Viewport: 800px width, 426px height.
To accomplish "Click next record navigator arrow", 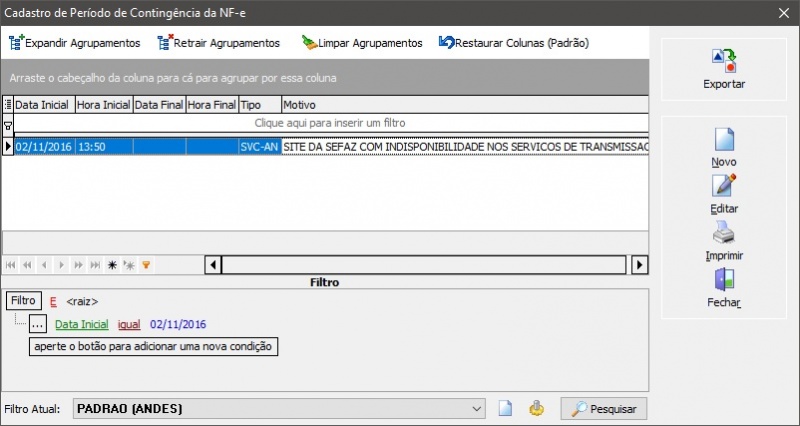I will 61,265.
